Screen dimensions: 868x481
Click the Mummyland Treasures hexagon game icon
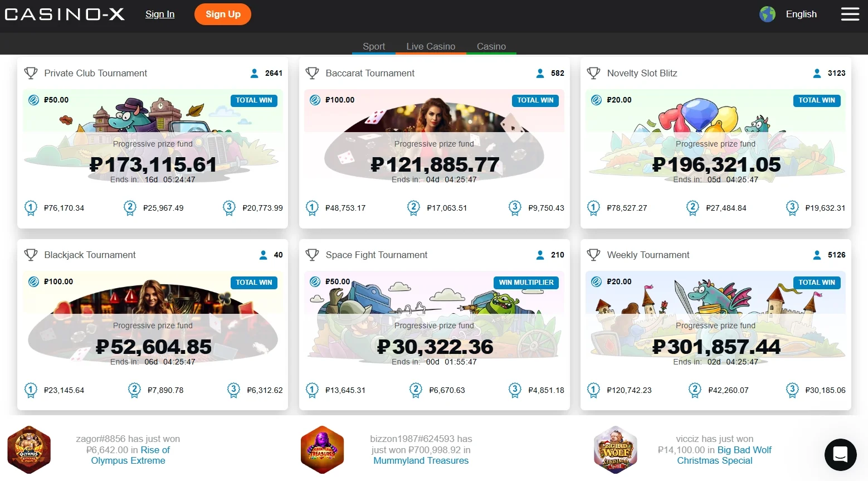pyautogui.click(x=322, y=450)
